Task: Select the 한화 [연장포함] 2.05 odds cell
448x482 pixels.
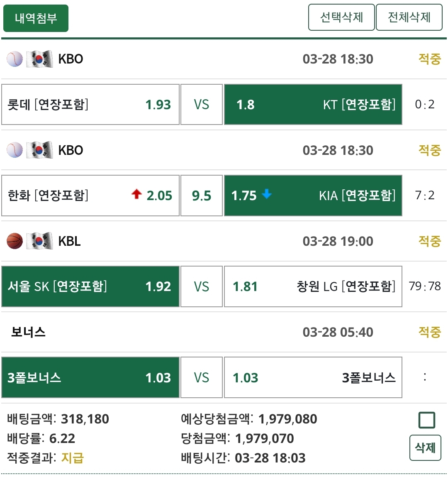Action: [x=90, y=196]
